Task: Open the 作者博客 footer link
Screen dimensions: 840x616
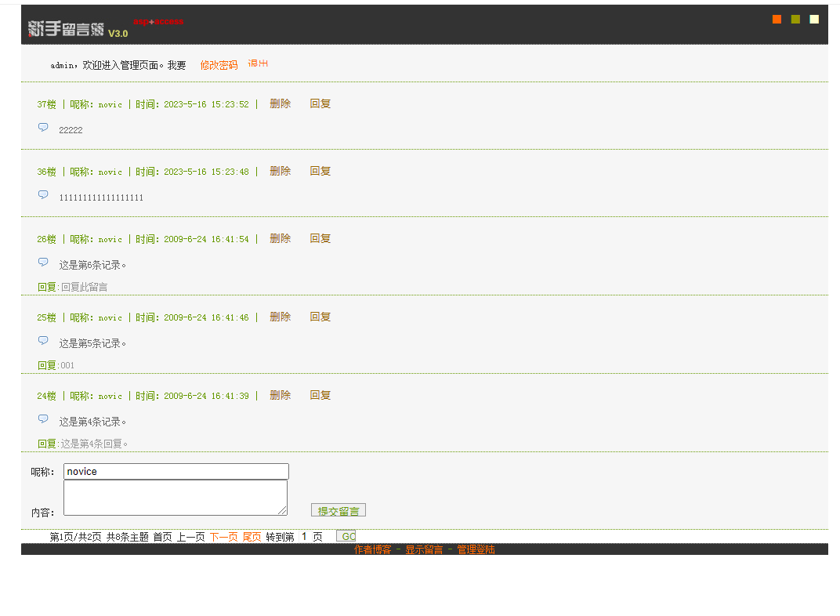Action: 373,549
